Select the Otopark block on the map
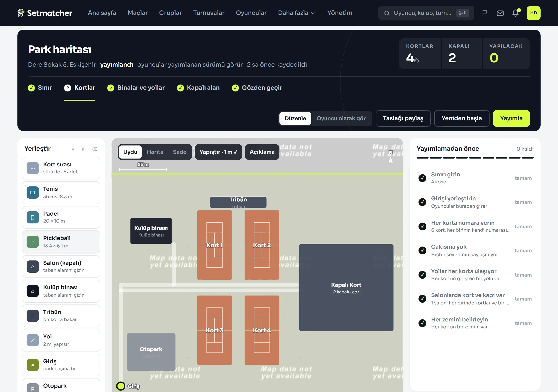This screenshot has height=392, width=558. (151, 352)
